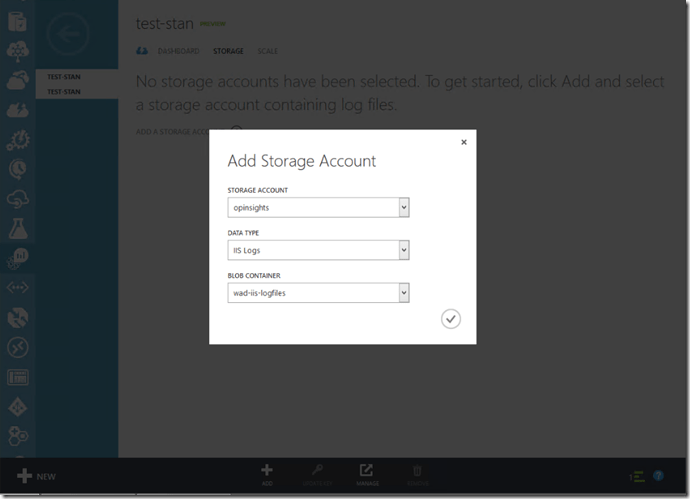Expand the Storage Account dropdown
Screen dimensions: 690x499
click(x=404, y=207)
